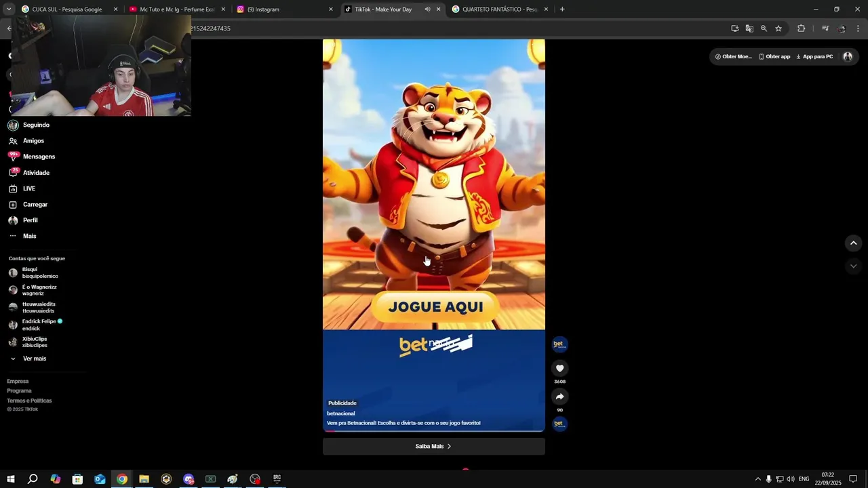The image size is (868, 488).
Task: Open the tab search dropdown arrow
Action: (8, 9)
